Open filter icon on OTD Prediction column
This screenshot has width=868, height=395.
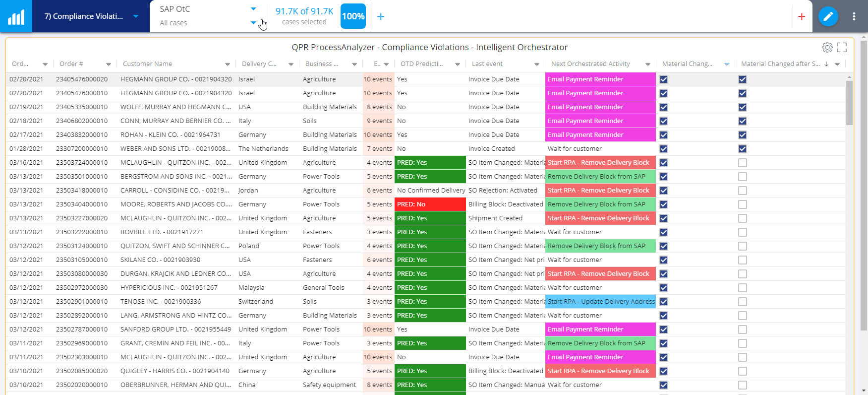pyautogui.click(x=458, y=65)
